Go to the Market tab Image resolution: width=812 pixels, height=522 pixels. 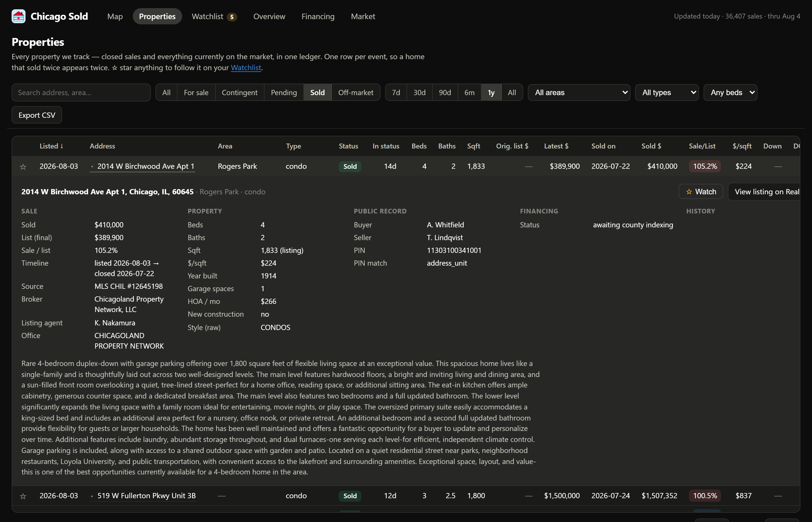click(363, 16)
